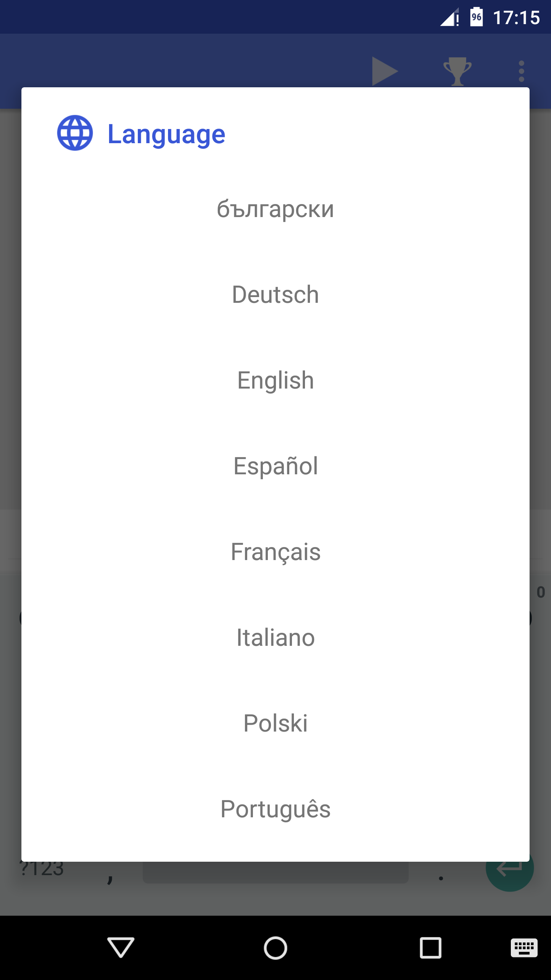
Task: Pick Español from the list
Action: click(275, 466)
